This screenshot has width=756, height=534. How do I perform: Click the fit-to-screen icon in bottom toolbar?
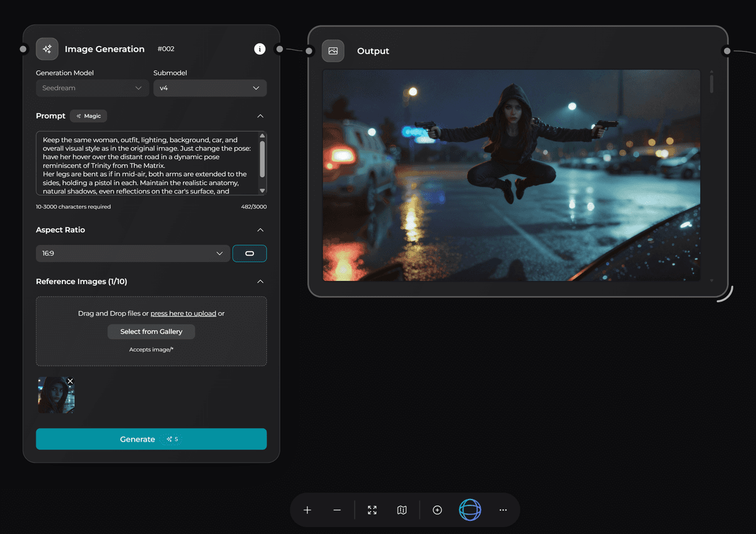coord(372,510)
